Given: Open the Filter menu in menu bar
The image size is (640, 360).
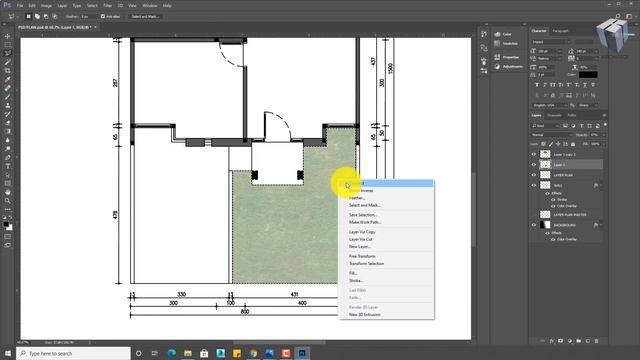Looking at the screenshot, I should (107, 6).
